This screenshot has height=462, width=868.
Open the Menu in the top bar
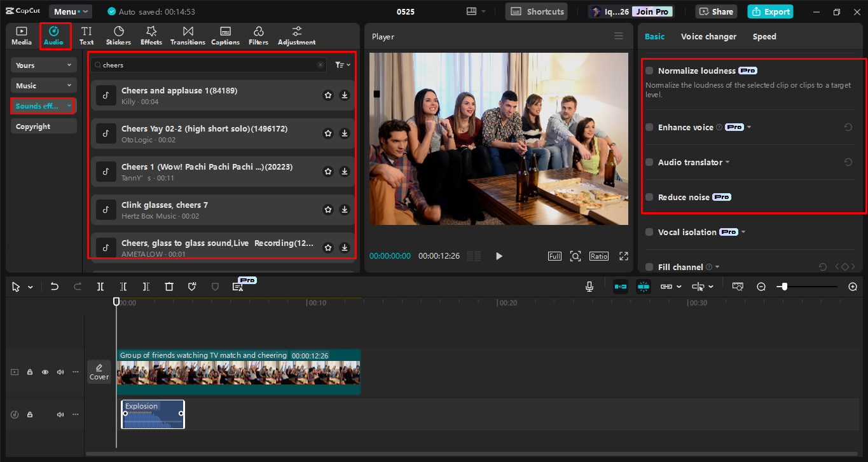70,11
